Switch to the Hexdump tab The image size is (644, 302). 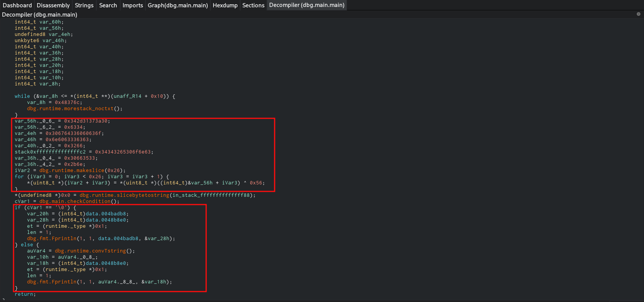click(x=225, y=5)
